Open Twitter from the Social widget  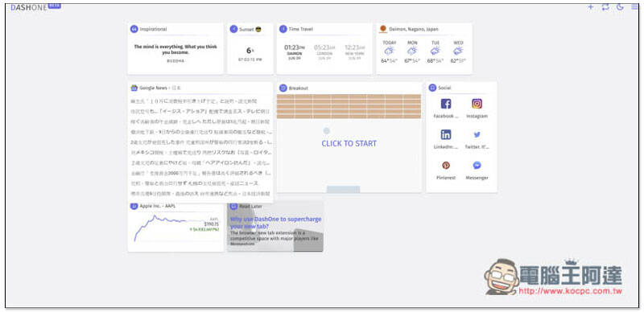click(477, 134)
